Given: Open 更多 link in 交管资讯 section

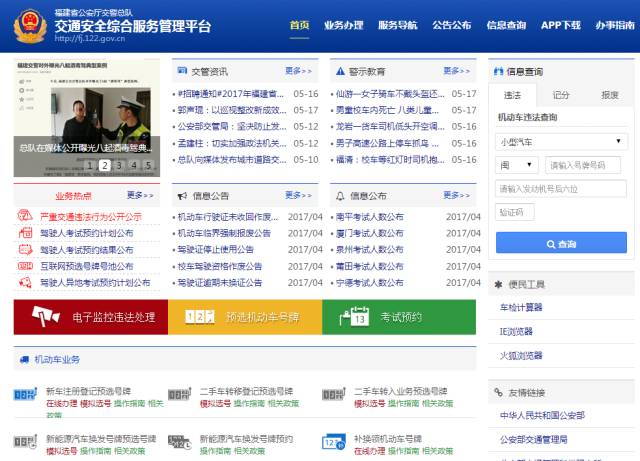Looking at the screenshot, I should [x=298, y=71].
